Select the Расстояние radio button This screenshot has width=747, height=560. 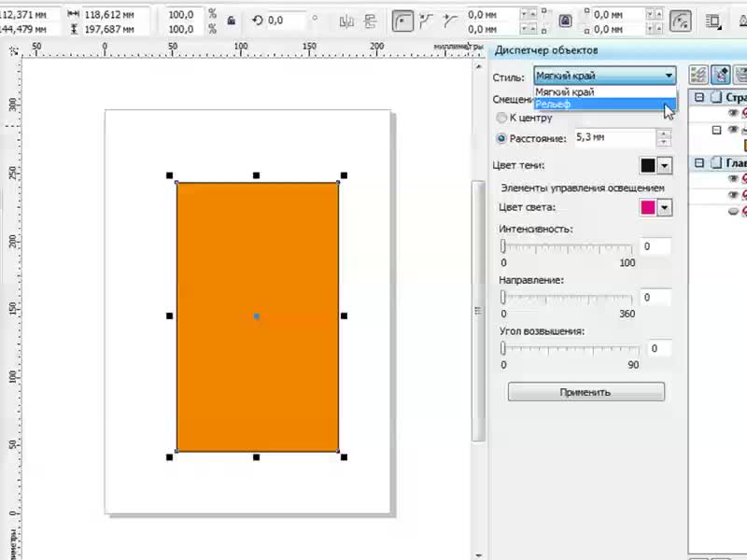coord(501,138)
